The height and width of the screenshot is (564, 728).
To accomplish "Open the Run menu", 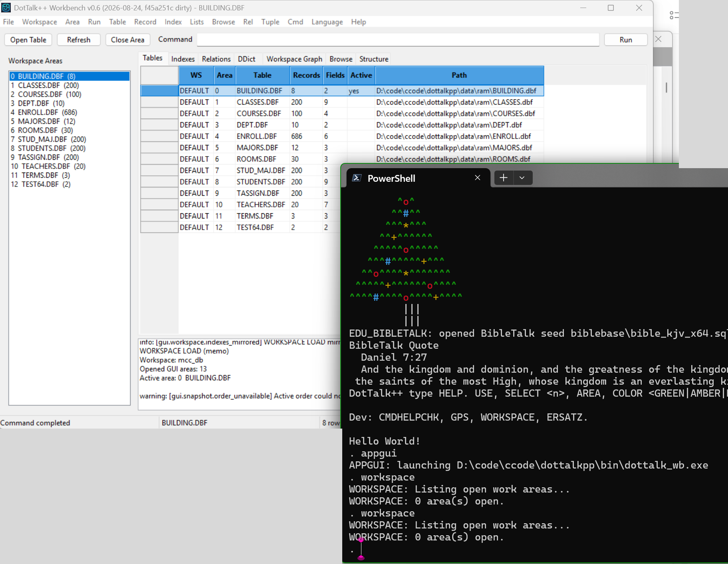I will [x=94, y=22].
